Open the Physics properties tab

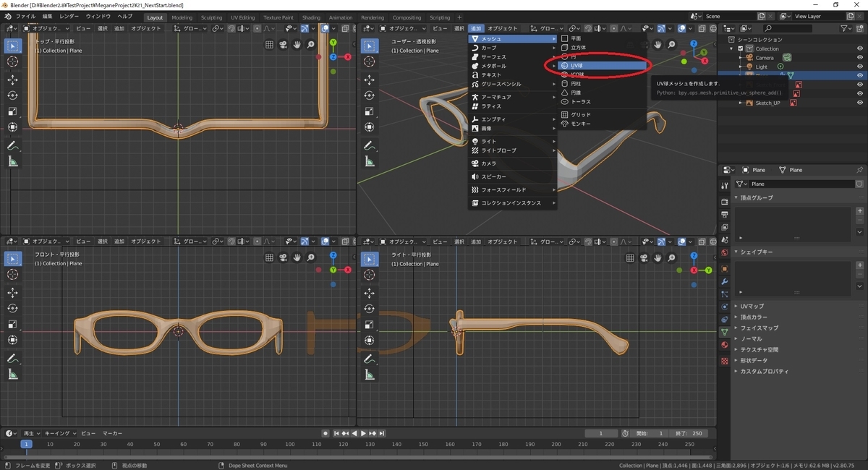(x=725, y=307)
